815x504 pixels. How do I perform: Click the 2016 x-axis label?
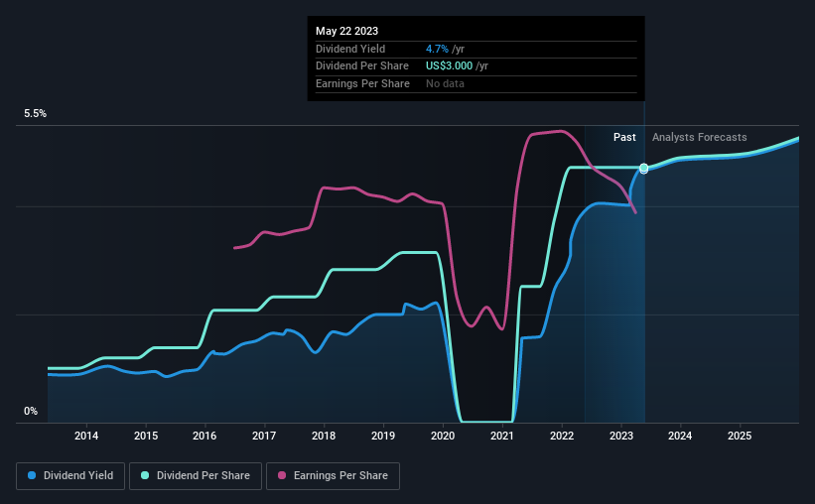click(x=204, y=436)
